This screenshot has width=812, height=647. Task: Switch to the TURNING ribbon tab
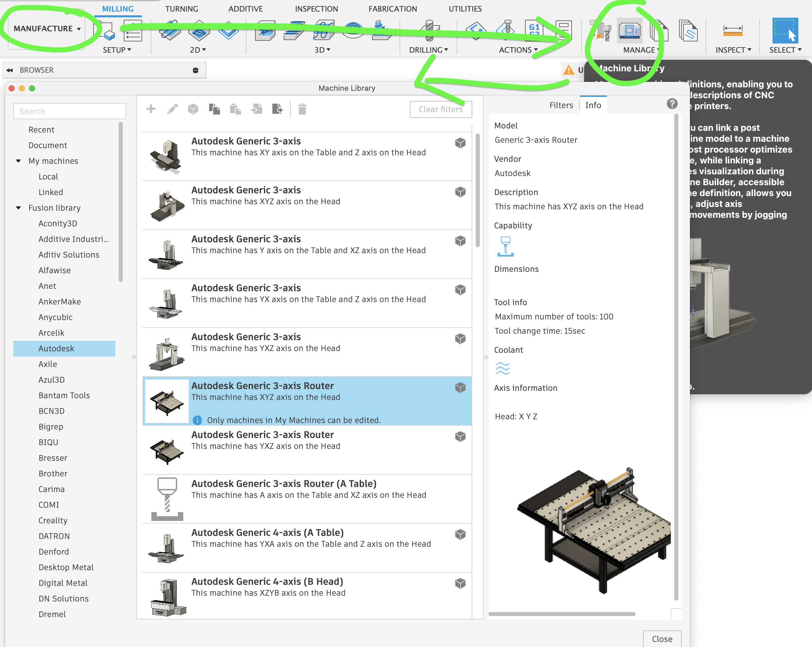point(182,8)
